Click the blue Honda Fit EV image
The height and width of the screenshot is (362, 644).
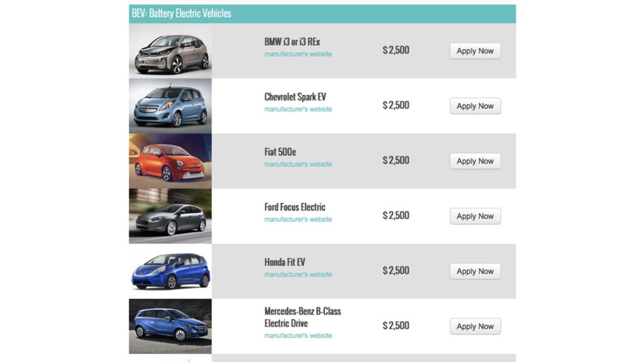coord(170,271)
